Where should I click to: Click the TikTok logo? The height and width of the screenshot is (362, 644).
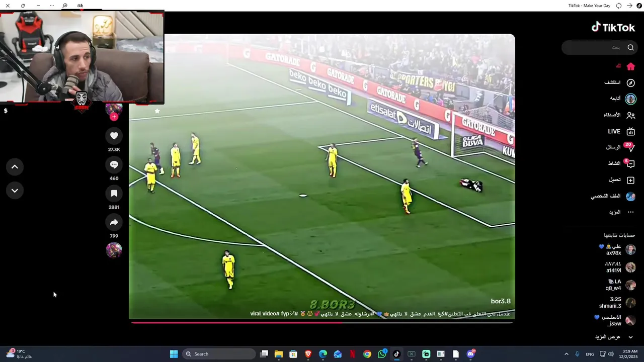[x=613, y=27]
